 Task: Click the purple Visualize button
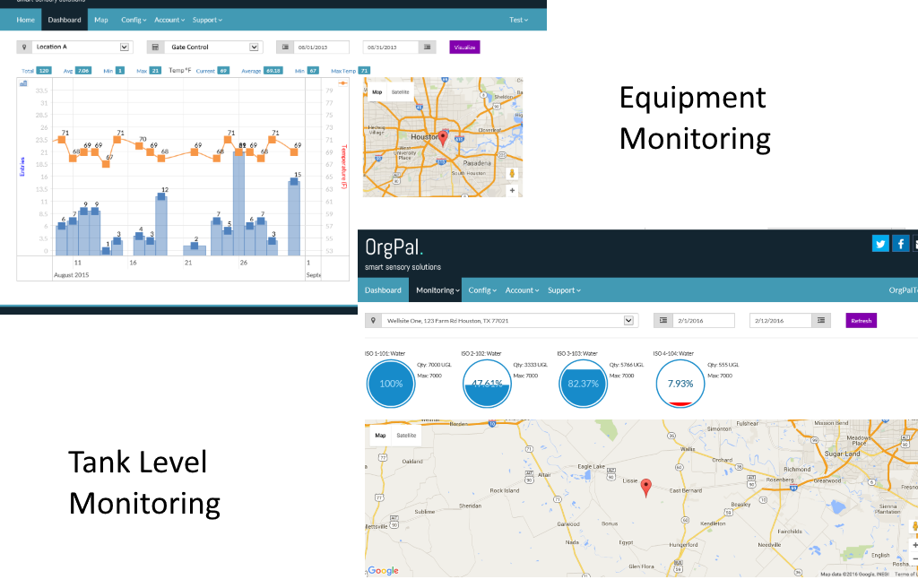465,47
